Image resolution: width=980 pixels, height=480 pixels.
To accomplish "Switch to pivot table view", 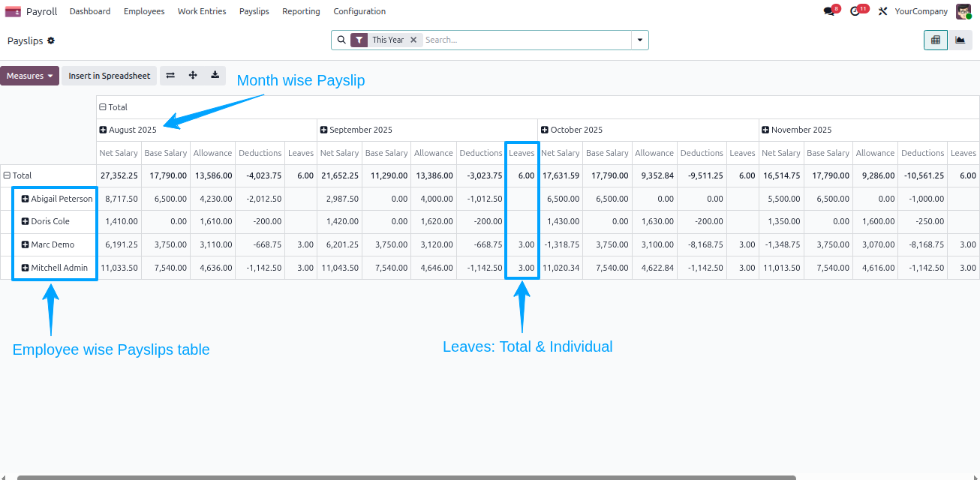I will (935, 40).
